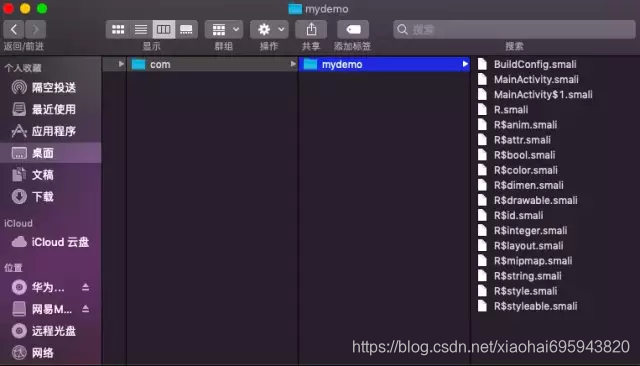The height and width of the screenshot is (366, 640).
Task: Click the mydemo title bar folder icon
Action: (295, 9)
